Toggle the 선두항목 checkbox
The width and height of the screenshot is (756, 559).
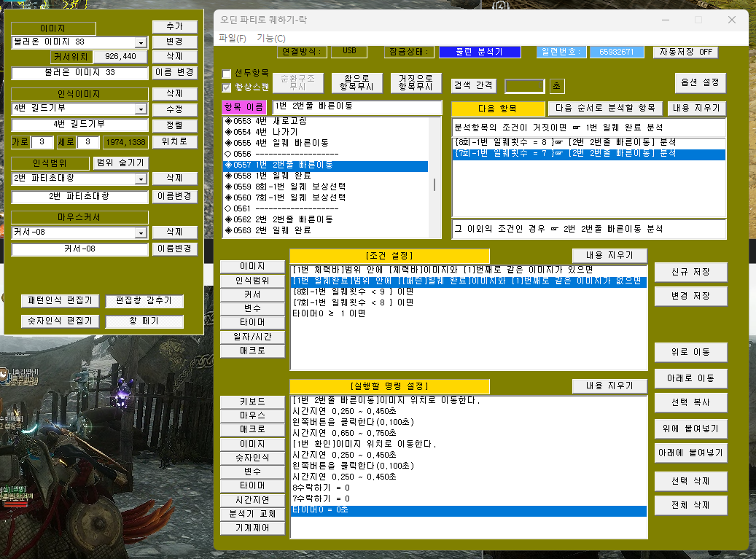click(x=227, y=74)
